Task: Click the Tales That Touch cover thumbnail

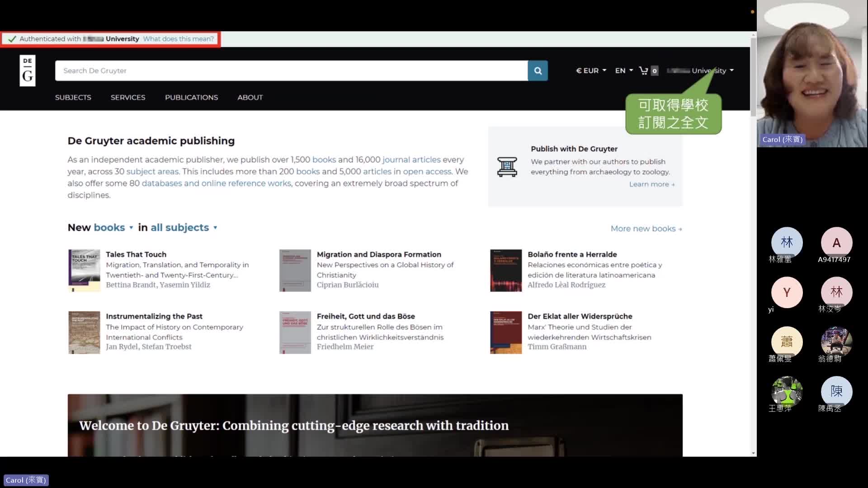Action: pyautogui.click(x=84, y=270)
